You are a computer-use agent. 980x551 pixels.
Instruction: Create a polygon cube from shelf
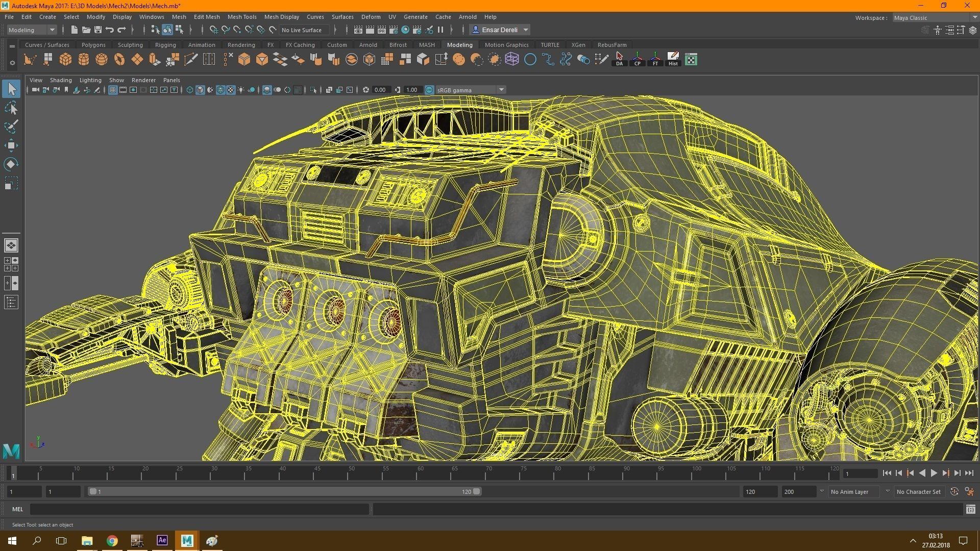[x=65, y=60]
